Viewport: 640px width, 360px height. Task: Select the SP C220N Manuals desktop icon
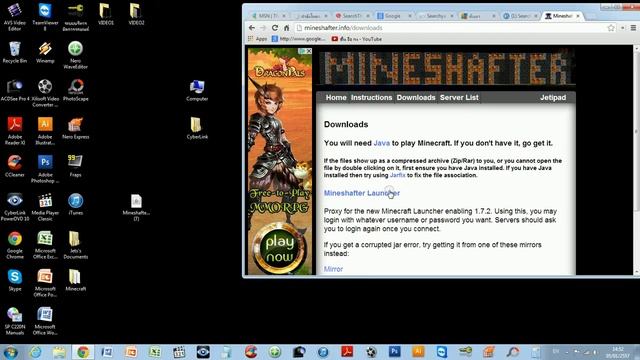pos(15,321)
